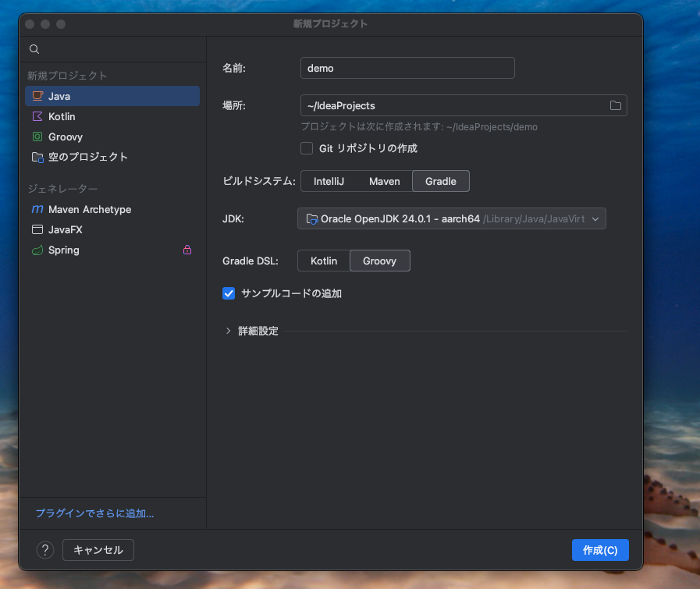Select Kotlin project type in sidebar
The image size is (700, 589).
[112, 116]
